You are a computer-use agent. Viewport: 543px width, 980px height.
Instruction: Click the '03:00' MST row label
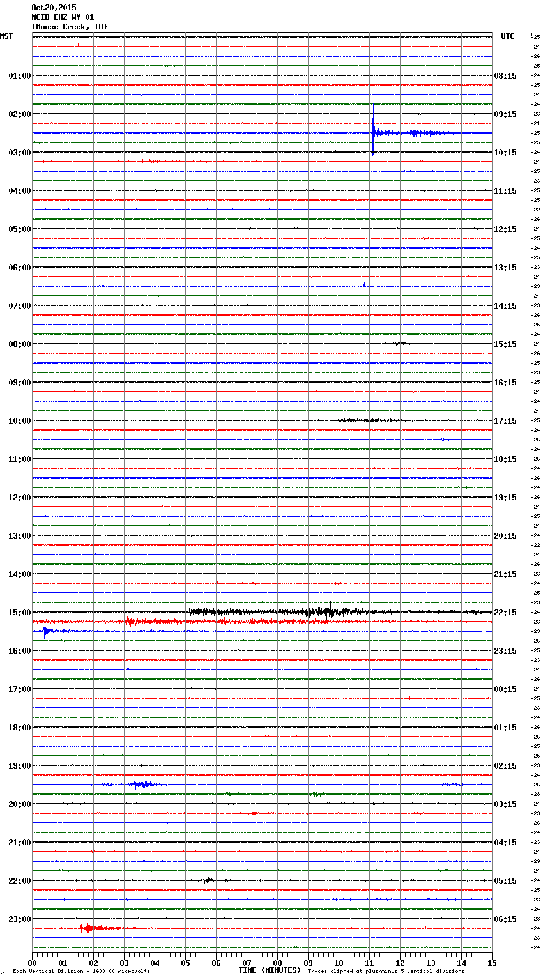[19, 153]
